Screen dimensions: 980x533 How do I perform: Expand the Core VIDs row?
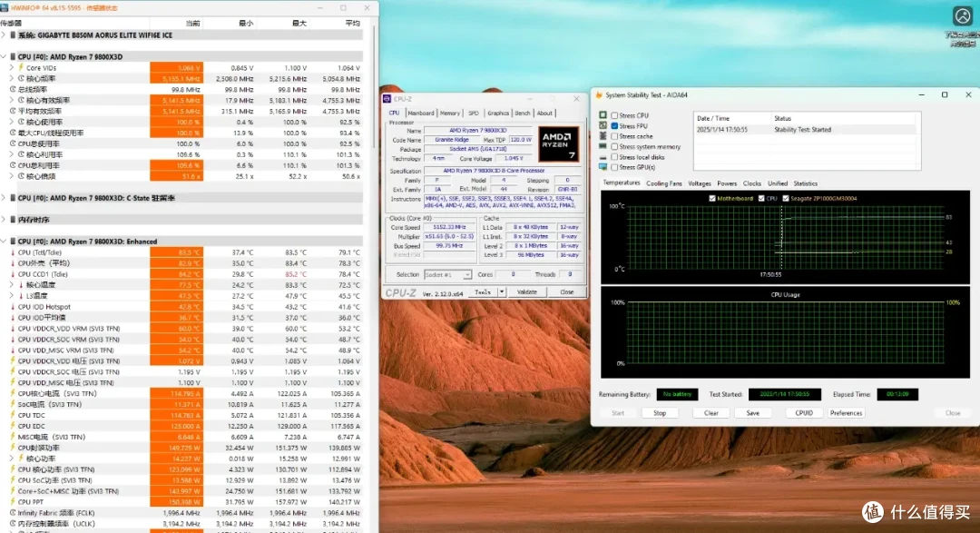tap(11, 67)
